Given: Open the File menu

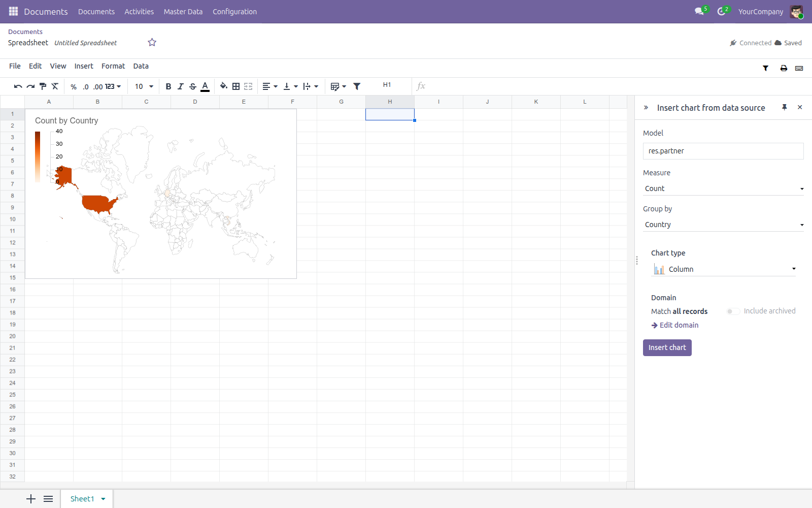Looking at the screenshot, I should pos(15,66).
